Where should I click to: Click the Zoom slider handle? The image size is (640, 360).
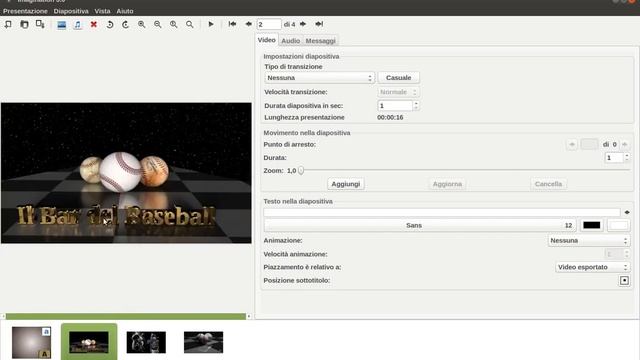pos(301,171)
